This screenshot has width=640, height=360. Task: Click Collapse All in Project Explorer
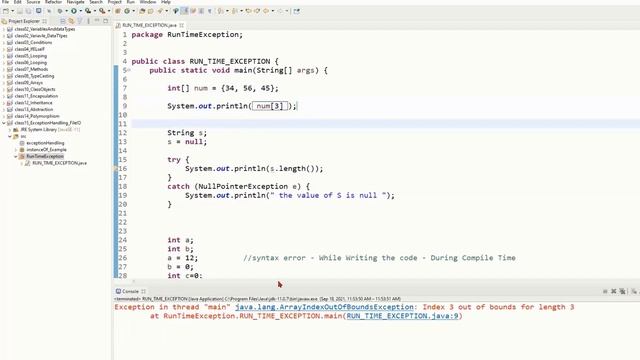pos(62,21)
